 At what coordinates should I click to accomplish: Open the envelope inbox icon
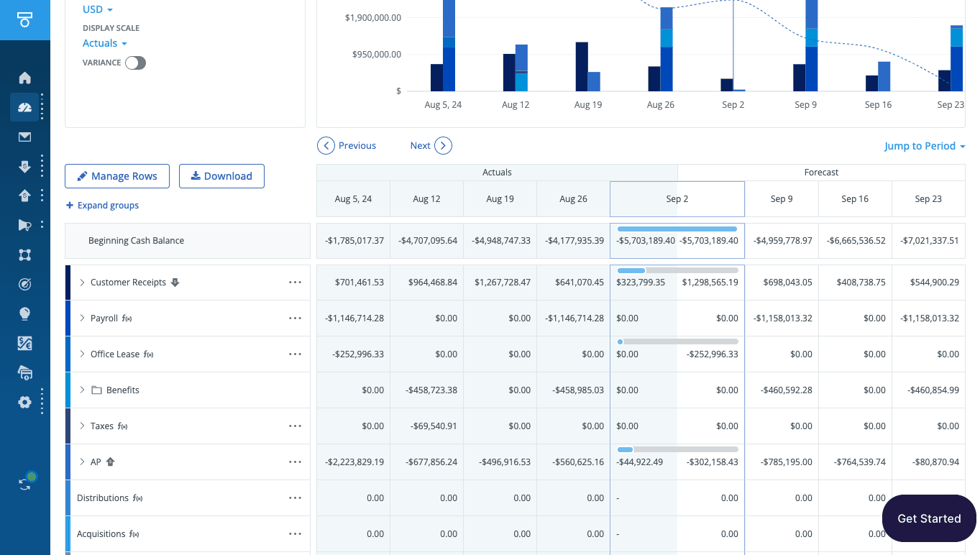[x=25, y=137]
